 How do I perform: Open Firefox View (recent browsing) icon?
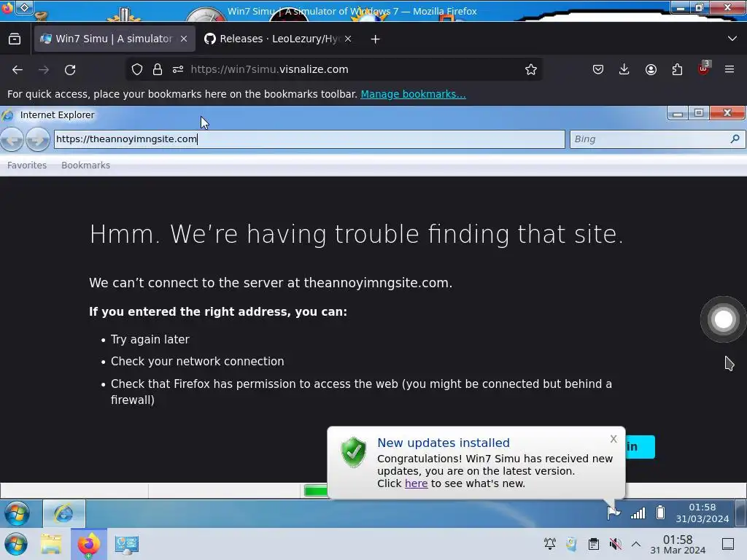click(15, 39)
